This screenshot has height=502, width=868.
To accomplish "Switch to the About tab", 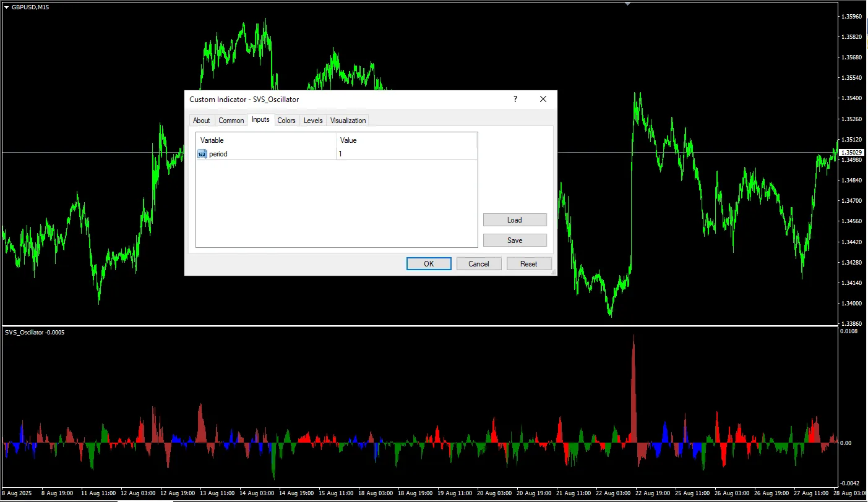I will (202, 121).
